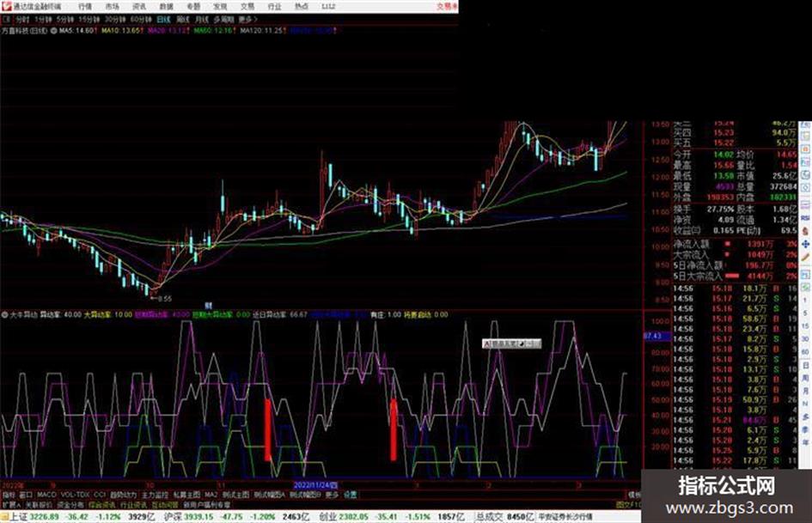This screenshot has width=812, height=523.
Task: Open the 行情 menu
Action: [85, 7]
